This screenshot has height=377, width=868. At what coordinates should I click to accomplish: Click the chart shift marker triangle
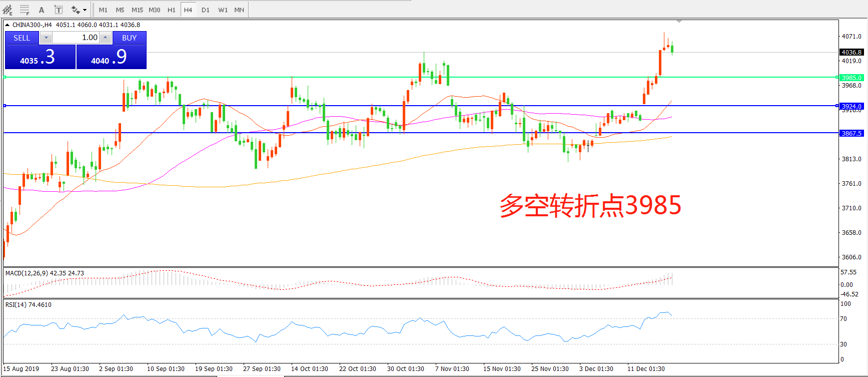click(x=679, y=22)
